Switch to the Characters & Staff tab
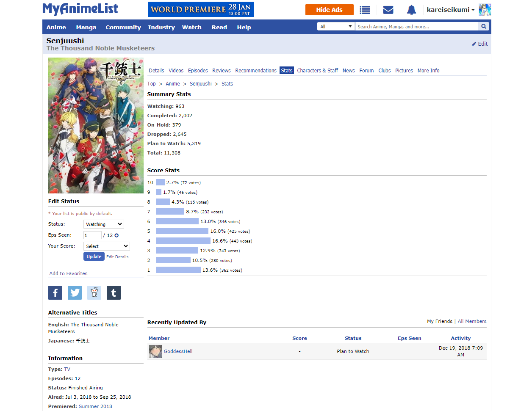 pos(317,71)
